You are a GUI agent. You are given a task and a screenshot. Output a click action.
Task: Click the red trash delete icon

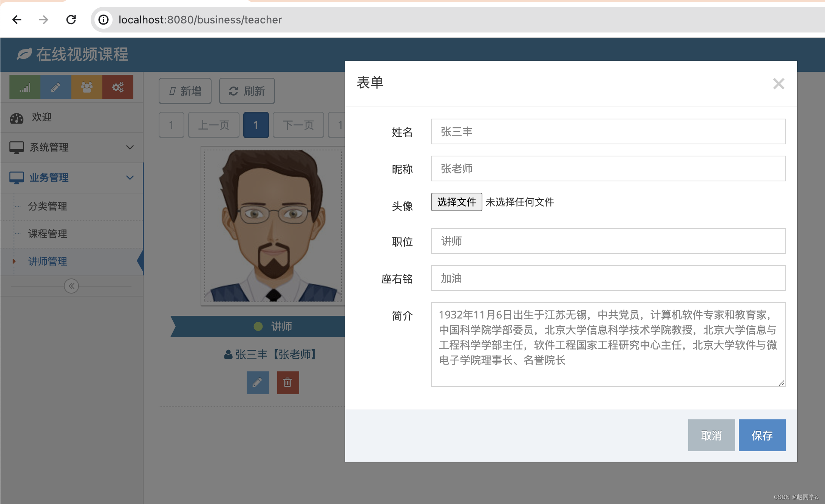[288, 382]
